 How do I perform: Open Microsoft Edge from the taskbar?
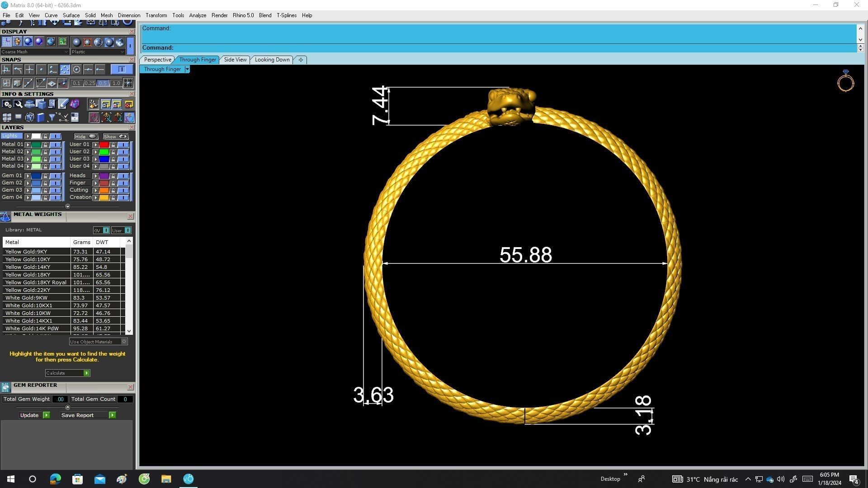55,479
